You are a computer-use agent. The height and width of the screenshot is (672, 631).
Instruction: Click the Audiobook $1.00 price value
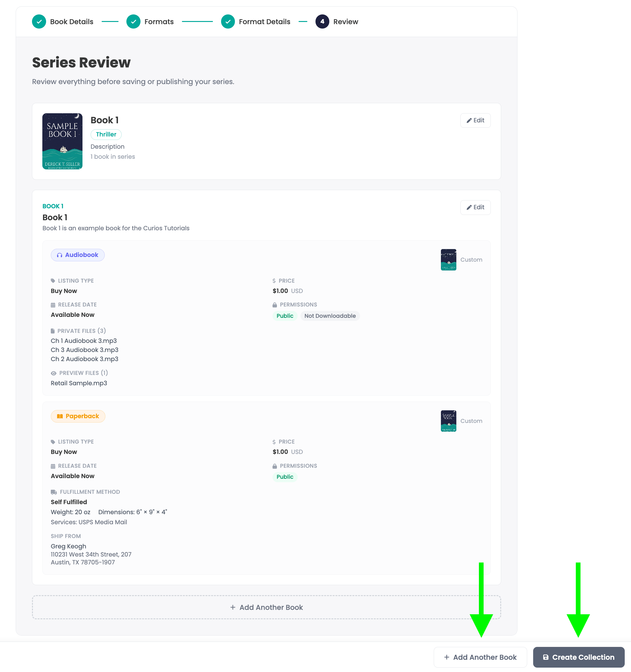tap(280, 291)
